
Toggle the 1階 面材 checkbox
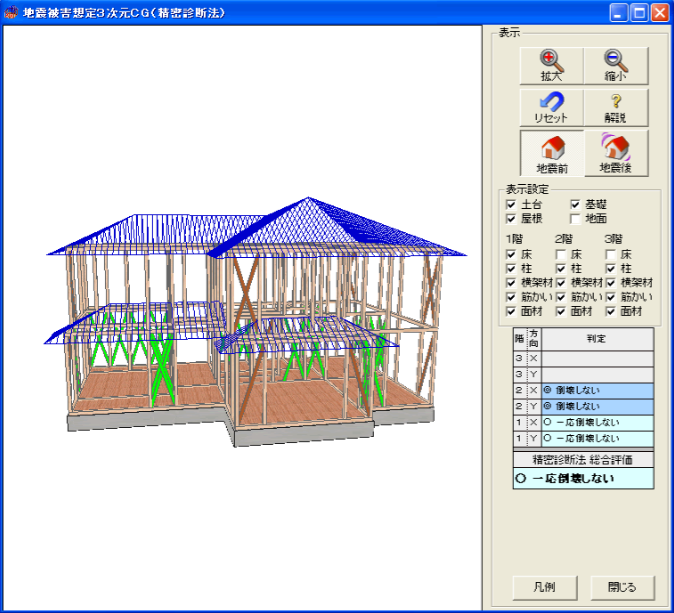[511, 311]
